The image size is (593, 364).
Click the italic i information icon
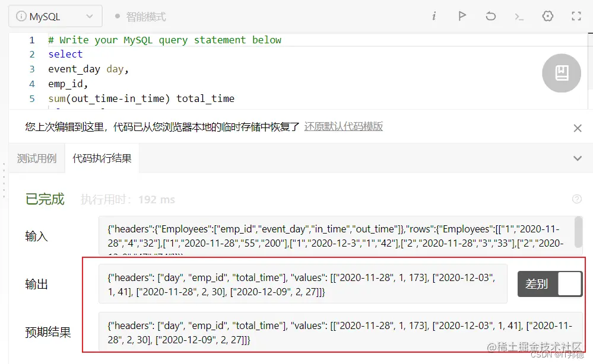pos(434,16)
